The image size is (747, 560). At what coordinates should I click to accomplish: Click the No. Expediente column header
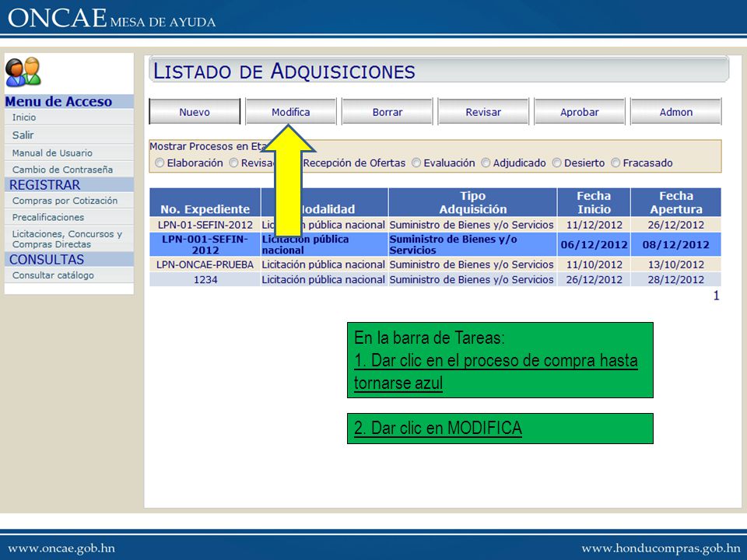coord(205,202)
